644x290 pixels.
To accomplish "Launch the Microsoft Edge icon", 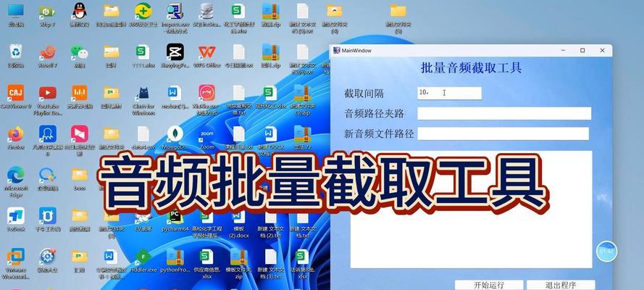I will [x=16, y=175].
